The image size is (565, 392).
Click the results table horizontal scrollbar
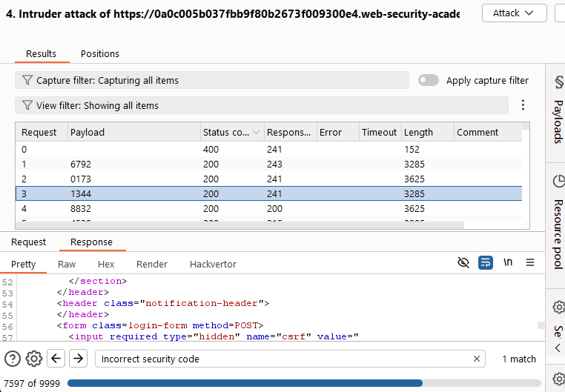pos(239,225)
